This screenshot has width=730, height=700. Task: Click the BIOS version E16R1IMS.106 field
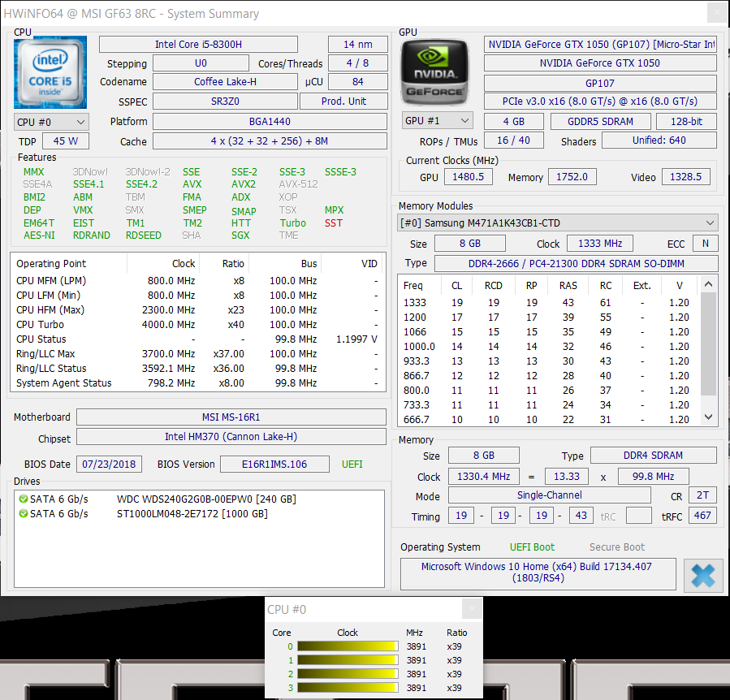(274, 464)
